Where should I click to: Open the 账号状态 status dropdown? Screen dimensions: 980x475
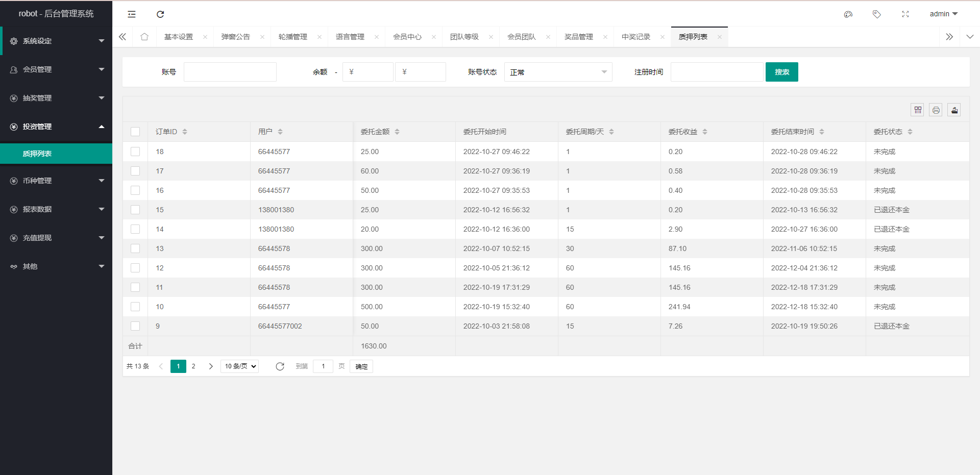558,72
